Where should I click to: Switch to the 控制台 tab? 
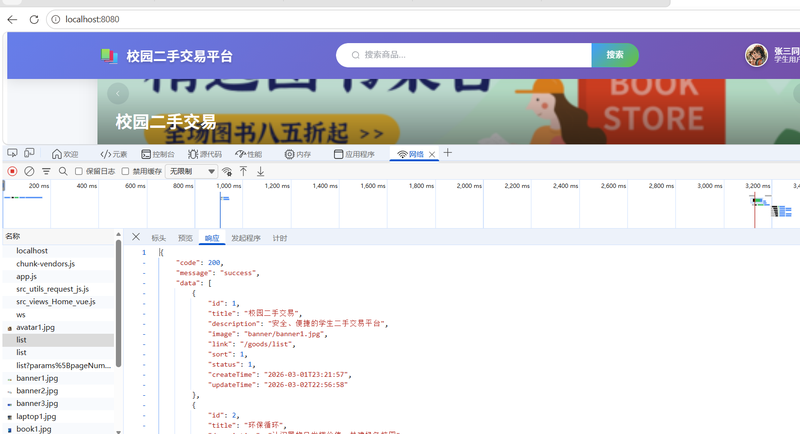click(158, 154)
